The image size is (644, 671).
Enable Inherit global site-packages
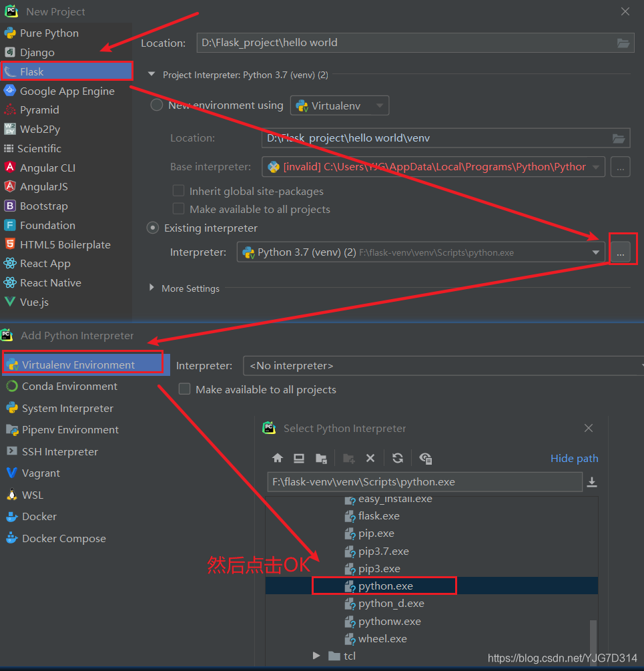click(x=178, y=190)
